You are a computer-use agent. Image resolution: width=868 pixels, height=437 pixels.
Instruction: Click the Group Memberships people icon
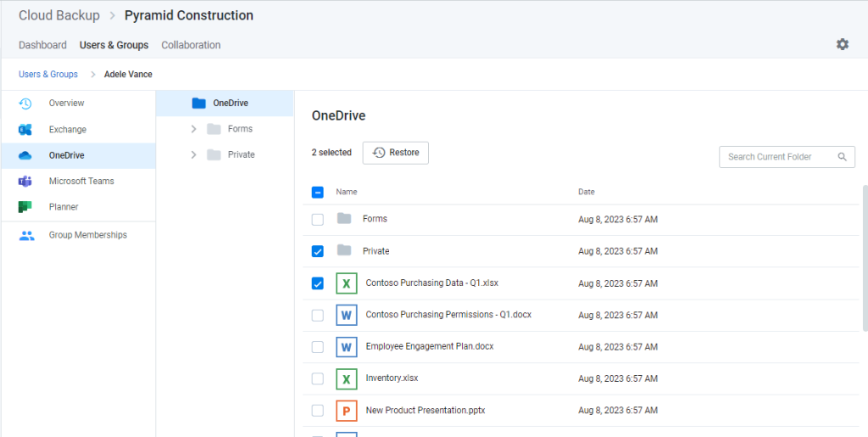(26, 235)
